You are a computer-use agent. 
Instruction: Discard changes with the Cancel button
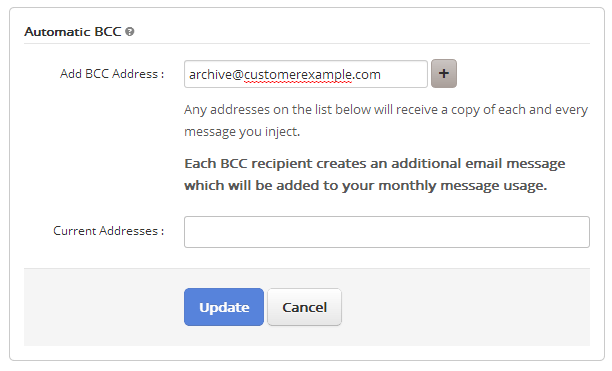pos(304,307)
